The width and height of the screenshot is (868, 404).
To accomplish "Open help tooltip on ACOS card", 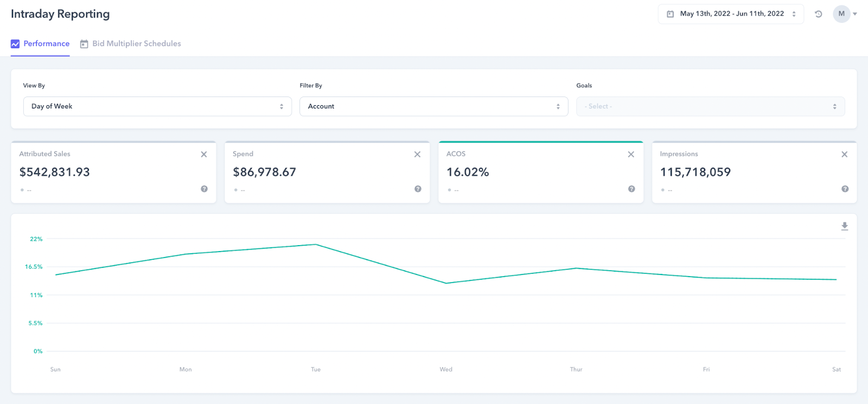I will pyautogui.click(x=631, y=189).
